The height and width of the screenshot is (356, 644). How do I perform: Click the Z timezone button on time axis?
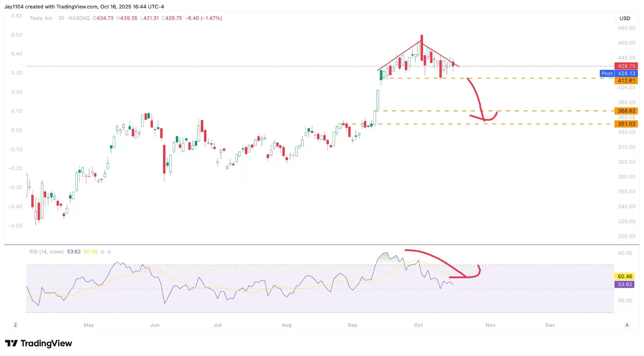pos(15,325)
